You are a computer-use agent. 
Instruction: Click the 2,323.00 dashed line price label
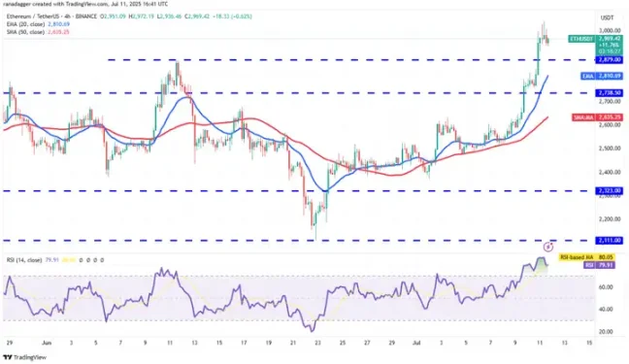609,190
